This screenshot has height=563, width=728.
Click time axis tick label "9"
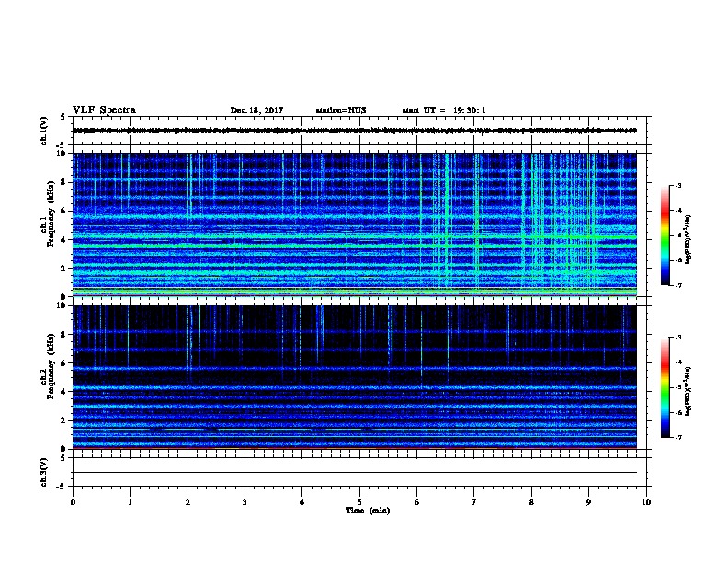pos(588,502)
